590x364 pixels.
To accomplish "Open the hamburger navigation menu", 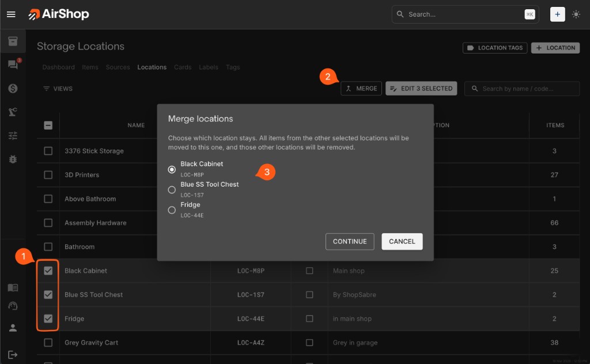I will pyautogui.click(x=11, y=14).
